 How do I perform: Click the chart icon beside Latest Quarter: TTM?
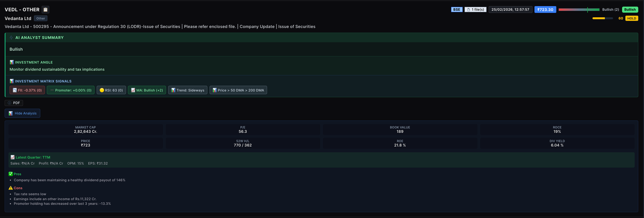click(x=12, y=157)
